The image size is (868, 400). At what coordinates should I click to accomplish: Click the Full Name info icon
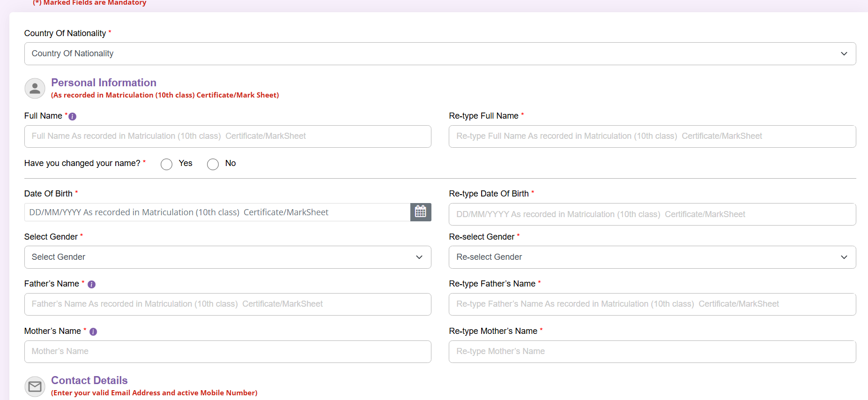pyautogui.click(x=73, y=117)
